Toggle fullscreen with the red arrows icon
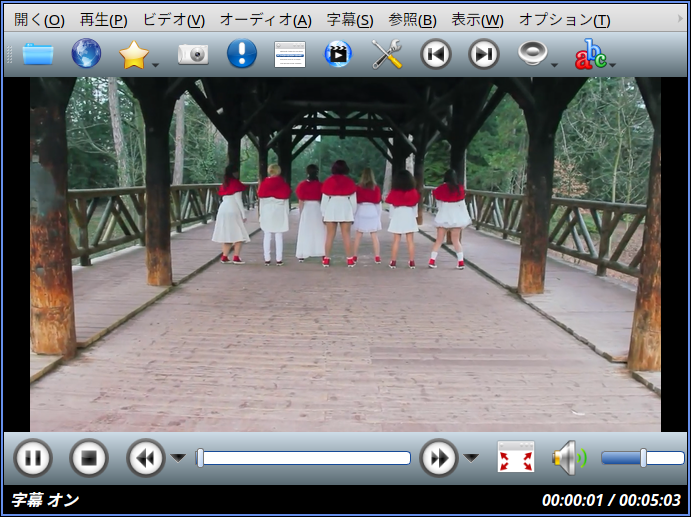This screenshot has width=691, height=517. 516,457
